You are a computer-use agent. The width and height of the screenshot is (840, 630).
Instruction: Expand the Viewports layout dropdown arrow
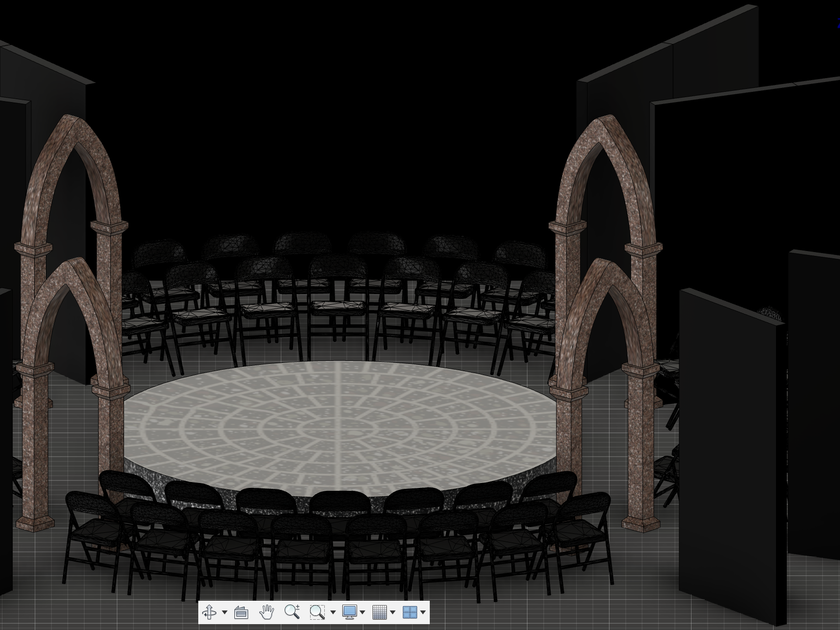[x=423, y=612]
